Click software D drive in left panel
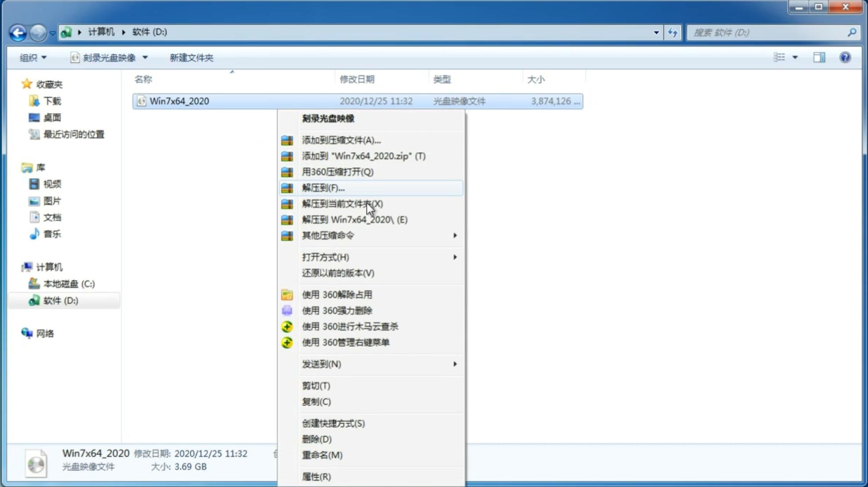Image resolution: width=868 pixels, height=487 pixels. (59, 300)
